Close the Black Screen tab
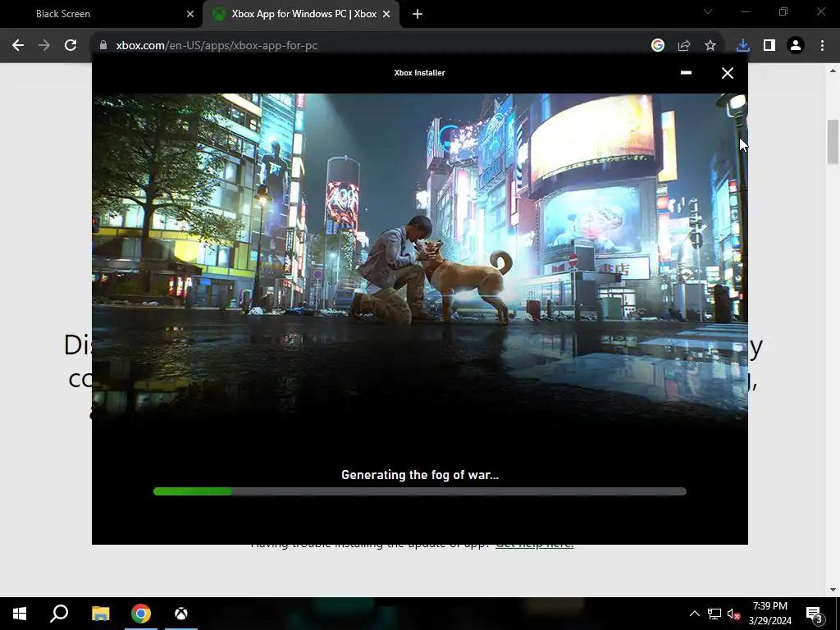 (x=190, y=14)
